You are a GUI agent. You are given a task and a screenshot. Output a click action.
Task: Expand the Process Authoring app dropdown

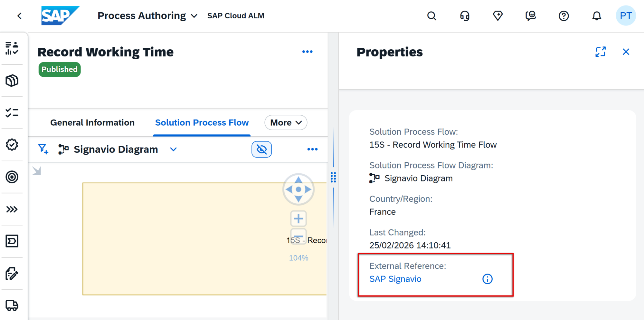point(194,16)
